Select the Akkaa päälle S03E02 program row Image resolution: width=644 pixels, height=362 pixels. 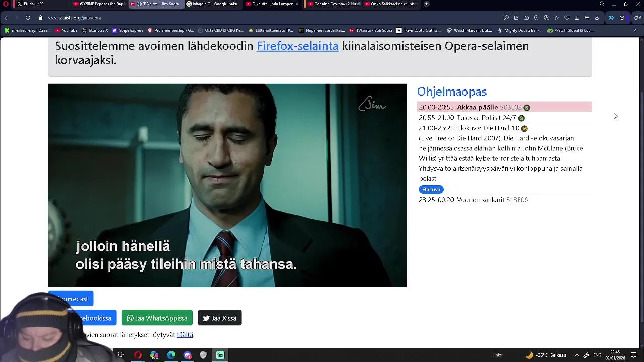(x=504, y=107)
